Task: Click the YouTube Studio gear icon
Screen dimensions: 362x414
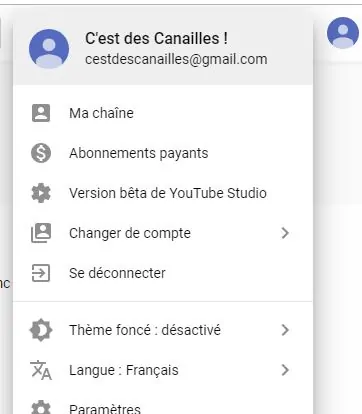Action: [x=41, y=193]
